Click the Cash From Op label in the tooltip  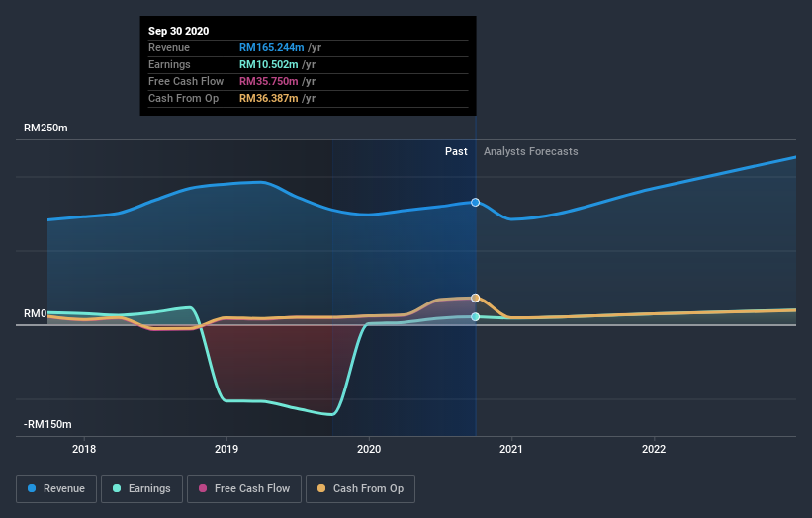pos(183,98)
